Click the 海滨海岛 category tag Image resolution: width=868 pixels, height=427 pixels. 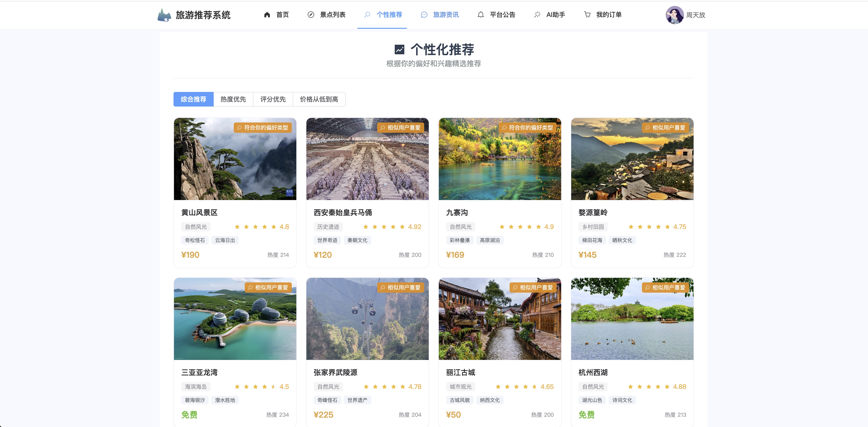(x=196, y=387)
